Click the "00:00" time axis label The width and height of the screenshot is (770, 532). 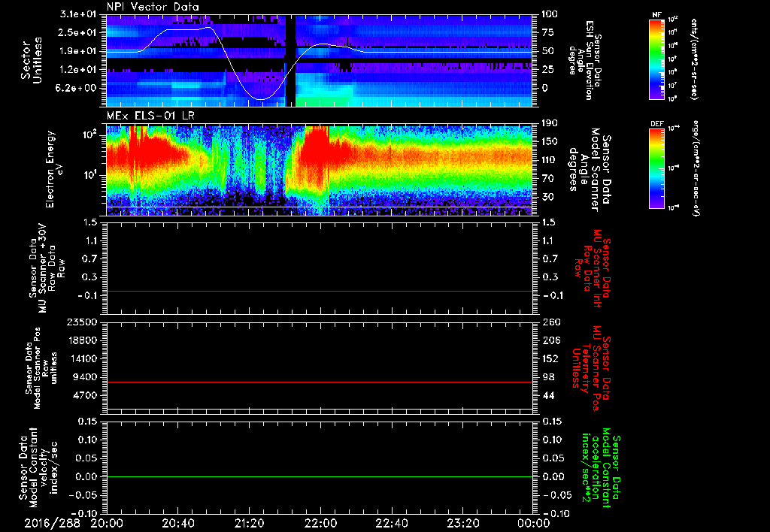tap(534, 523)
